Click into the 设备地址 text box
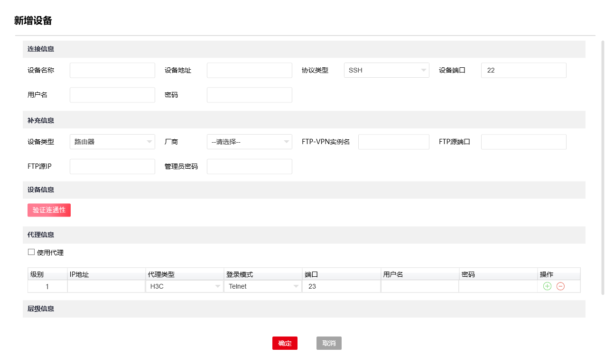This screenshot has height=364, width=614. tap(249, 70)
